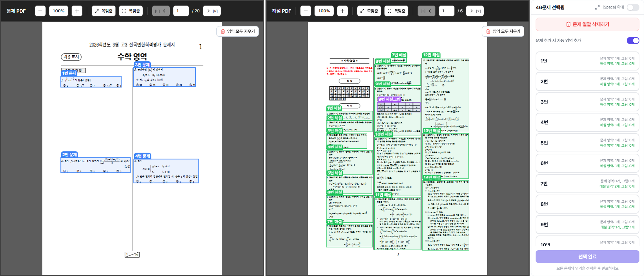This screenshot has height=276, width=644.
Task: Go to previous page in 문제 PDF
Action: point(161,11)
